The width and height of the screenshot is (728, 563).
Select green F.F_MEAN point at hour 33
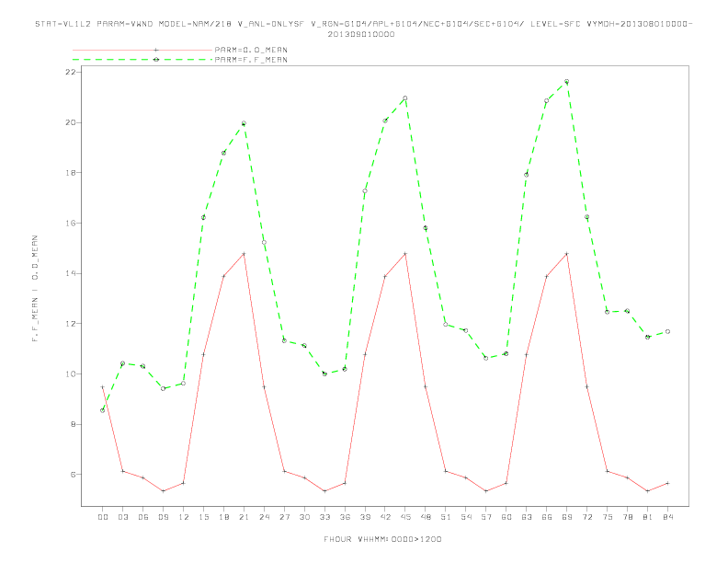click(324, 373)
